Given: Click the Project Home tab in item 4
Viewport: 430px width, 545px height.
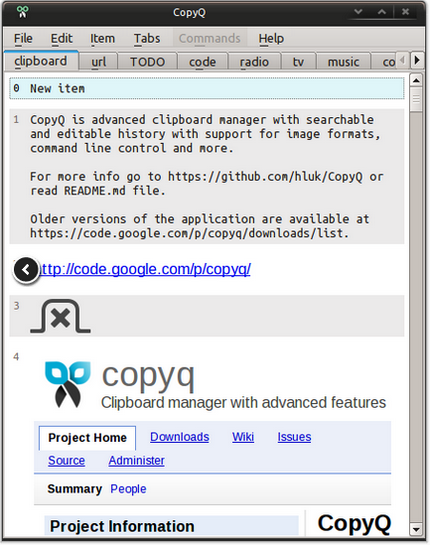Looking at the screenshot, I should click(x=87, y=438).
